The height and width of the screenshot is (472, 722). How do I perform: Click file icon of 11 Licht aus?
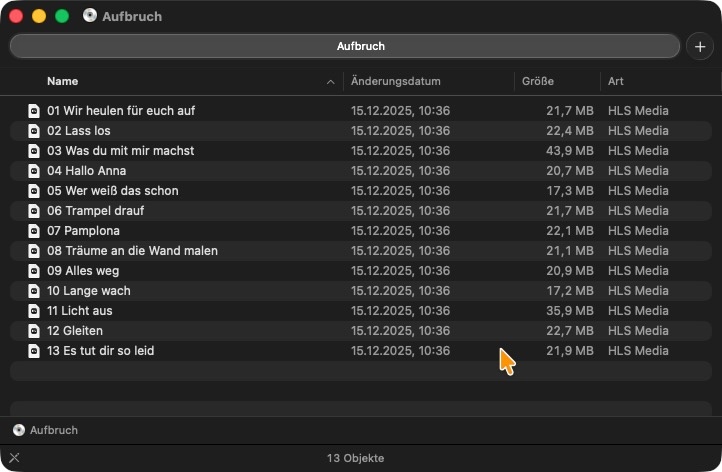point(34,311)
